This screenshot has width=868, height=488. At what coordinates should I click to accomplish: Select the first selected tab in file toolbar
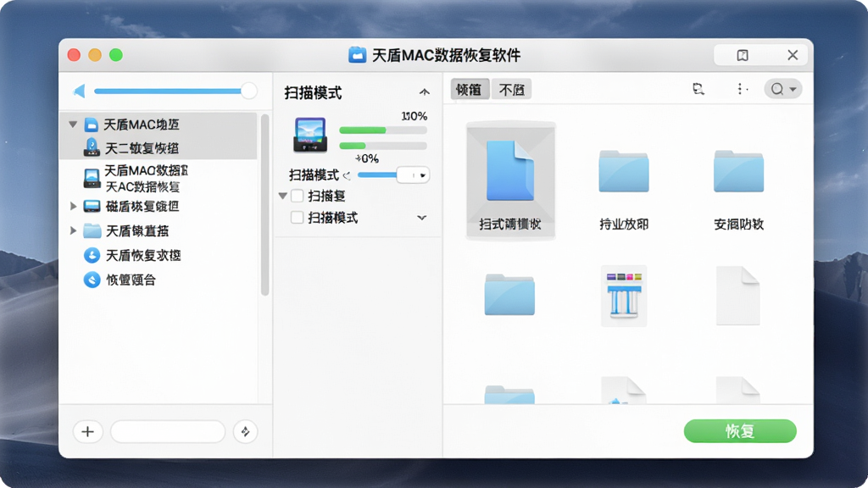click(x=470, y=89)
